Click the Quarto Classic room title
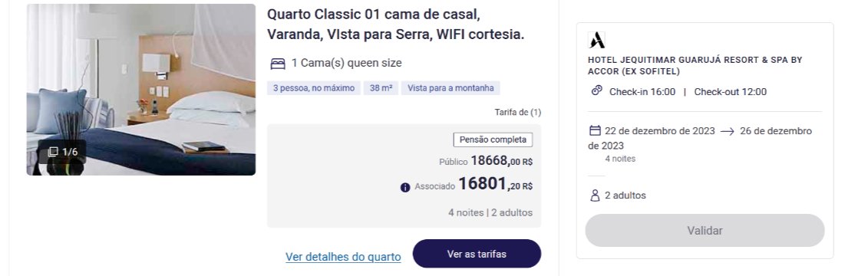The height and width of the screenshot is (276, 868). click(395, 25)
